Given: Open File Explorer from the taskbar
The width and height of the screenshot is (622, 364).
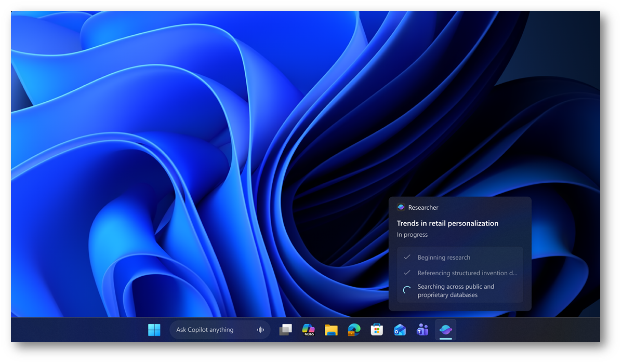Looking at the screenshot, I should point(331,330).
